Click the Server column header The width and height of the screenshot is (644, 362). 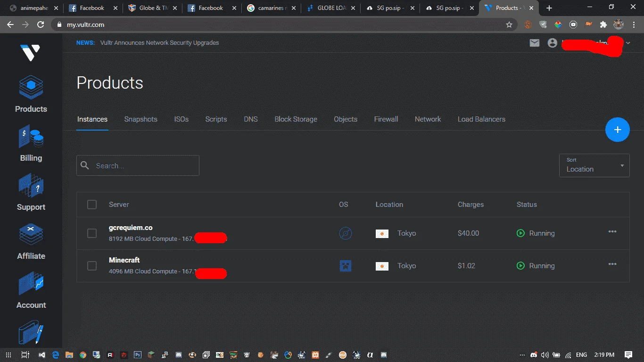click(119, 205)
